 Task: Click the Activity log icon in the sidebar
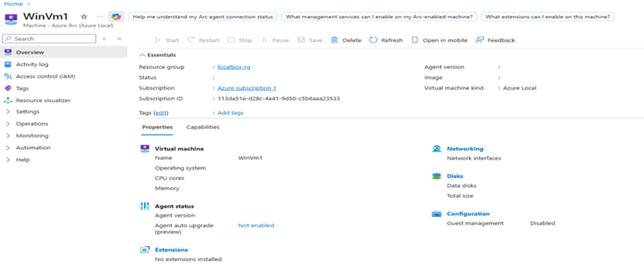tap(8, 64)
